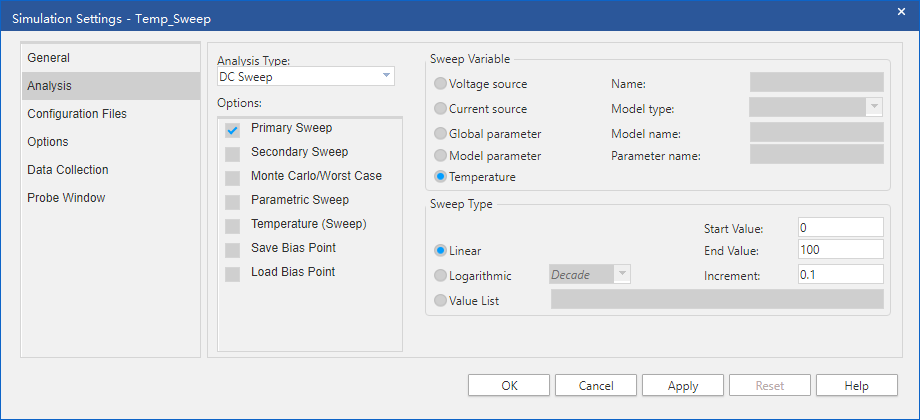Image resolution: width=920 pixels, height=420 pixels.
Task: Click the End Value input field
Action: (x=840, y=250)
